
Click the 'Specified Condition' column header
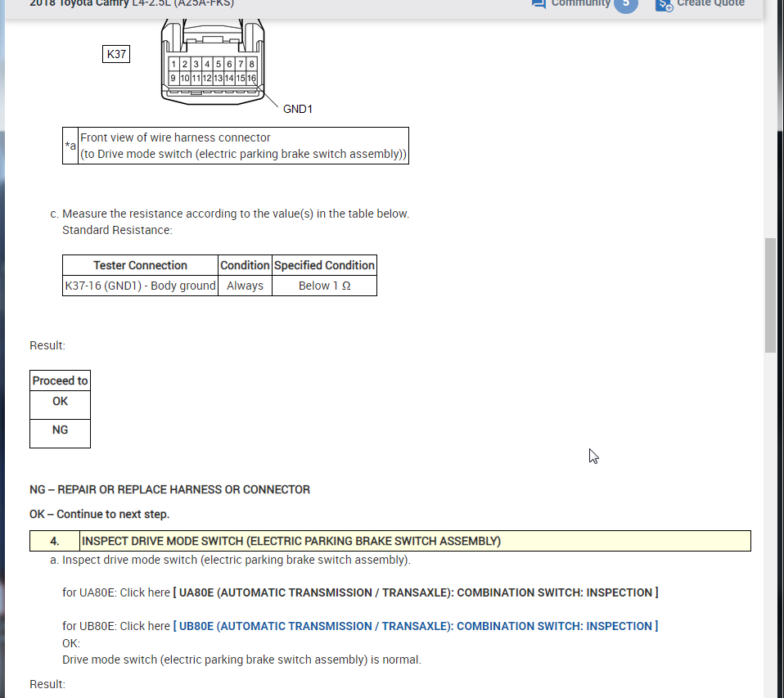(325, 265)
